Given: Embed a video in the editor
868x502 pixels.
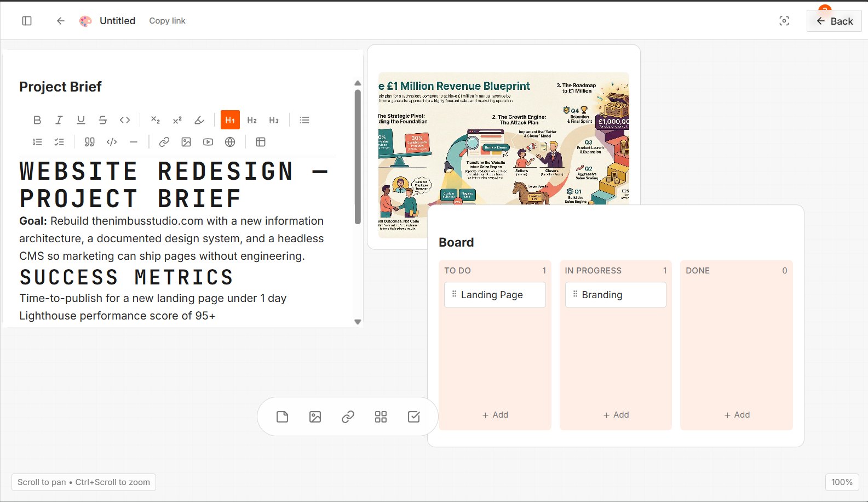Looking at the screenshot, I should tap(208, 142).
